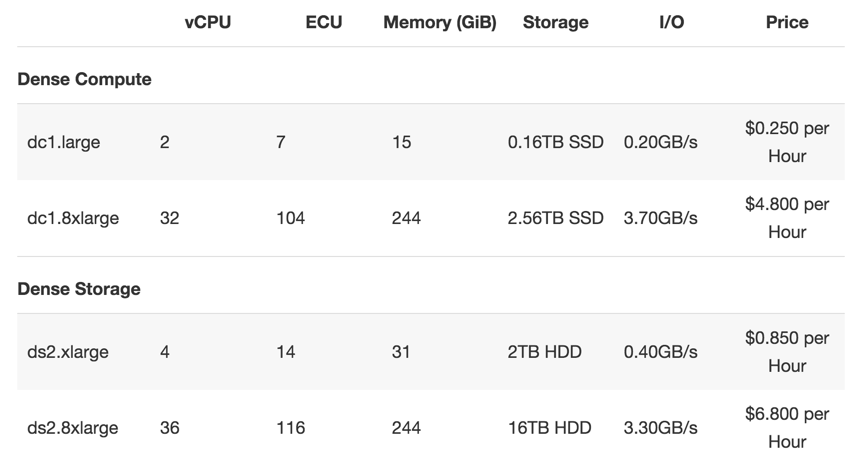Screen dimensions: 861x464
Task: Click the Storage column header
Action: click(556, 23)
